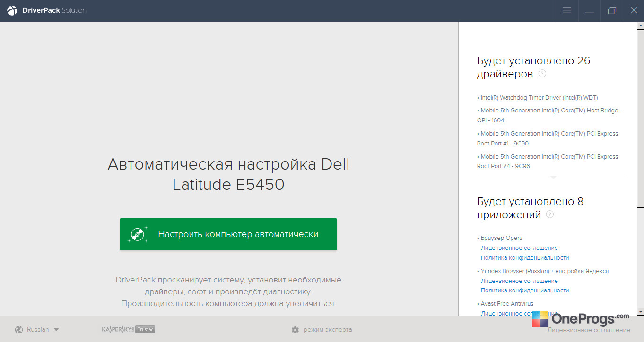
Task: Click the help icon beside the drivers heading
Action: (x=542, y=74)
